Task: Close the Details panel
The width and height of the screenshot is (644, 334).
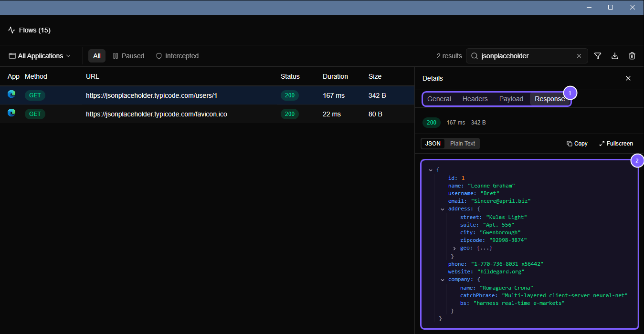Action: click(628, 78)
